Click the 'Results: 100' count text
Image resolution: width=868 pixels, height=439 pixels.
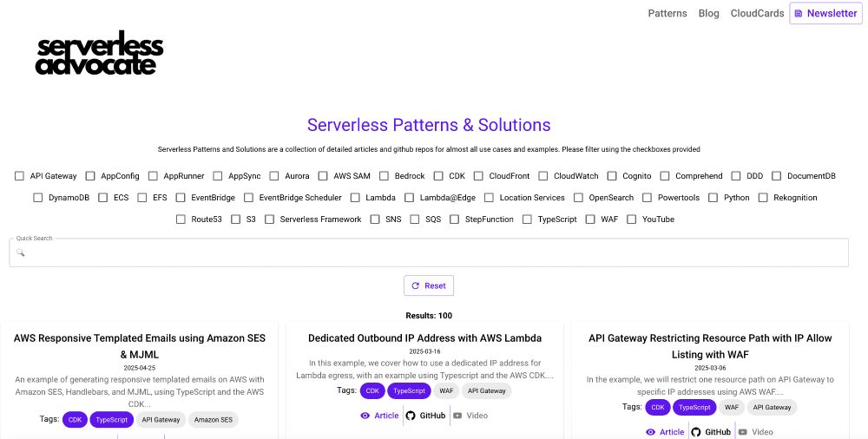click(x=429, y=316)
